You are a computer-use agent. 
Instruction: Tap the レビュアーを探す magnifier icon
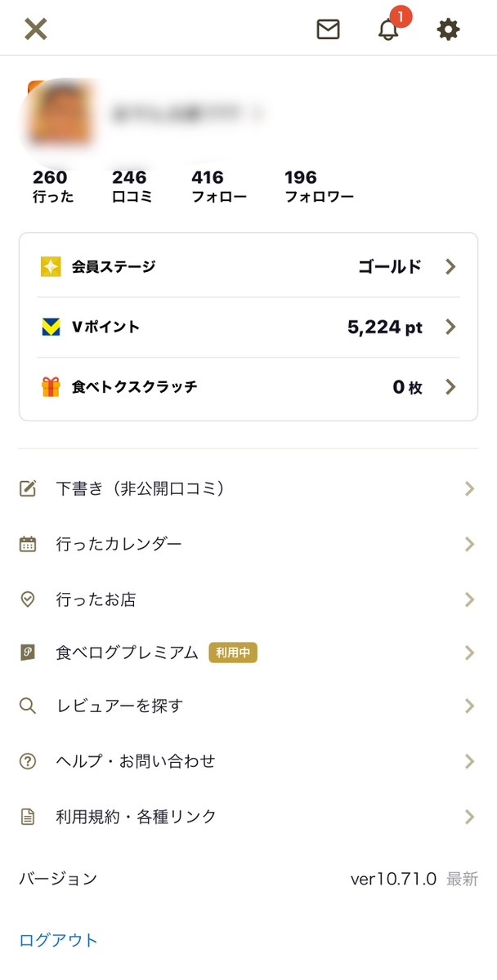(x=28, y=706)
